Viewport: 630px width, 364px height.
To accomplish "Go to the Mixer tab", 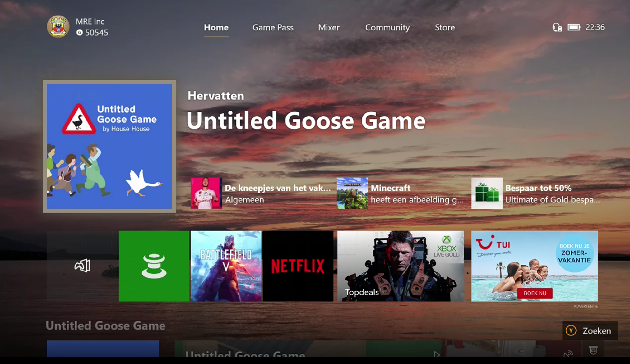I will click(329, 28).
